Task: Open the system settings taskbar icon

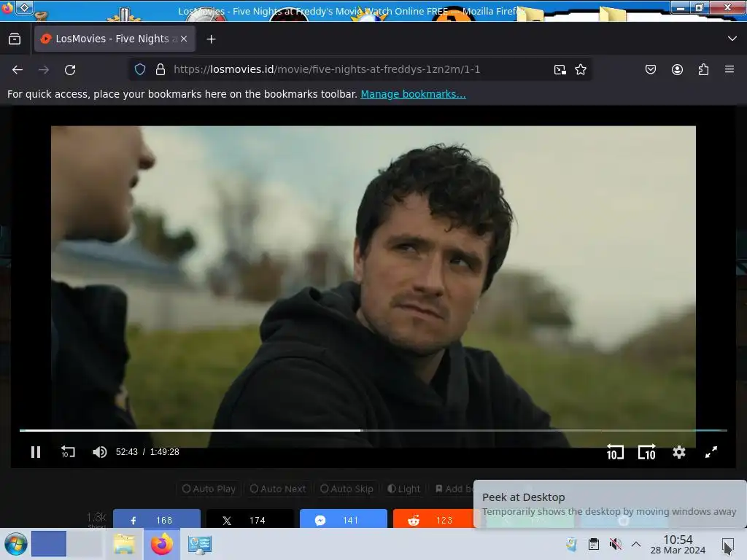Action: coord(200,544)
